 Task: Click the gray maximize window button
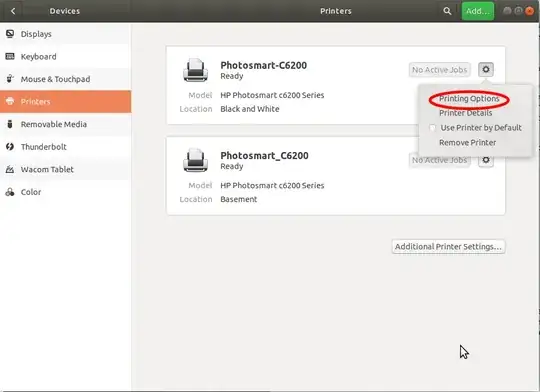point(518,11)
